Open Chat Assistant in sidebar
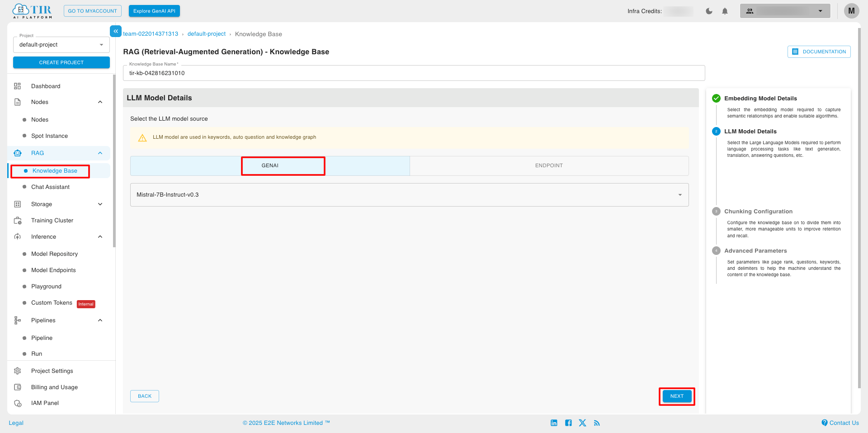 point(50,187)
